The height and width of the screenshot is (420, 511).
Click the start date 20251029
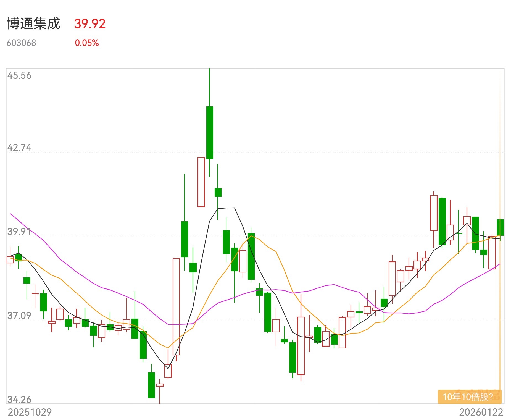tap(30, 412)
